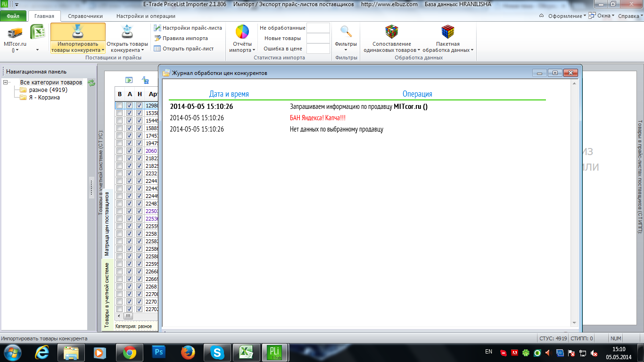Minimize the ribbon with the caret icon
Image resolution: width=644 pixels, height=362 pixels.
tap(542, 16)
